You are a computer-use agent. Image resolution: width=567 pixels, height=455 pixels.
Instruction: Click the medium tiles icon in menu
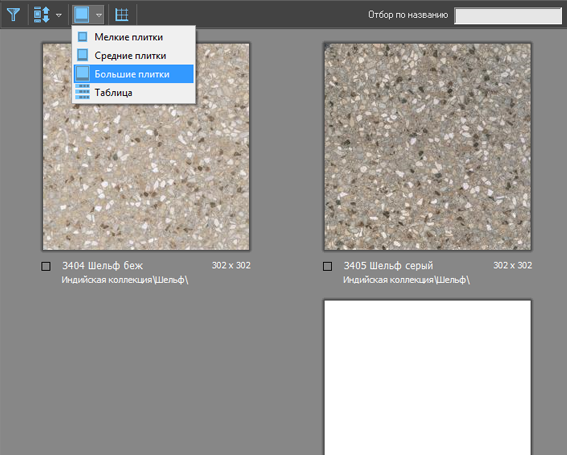pos(83,55)
